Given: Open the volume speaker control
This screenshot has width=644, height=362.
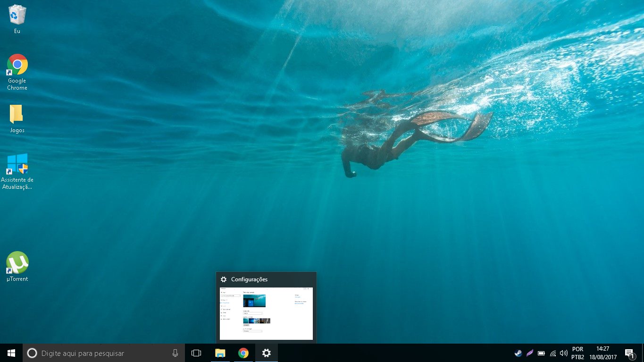Looking at the screenshot, I should (x=564, y=353).
